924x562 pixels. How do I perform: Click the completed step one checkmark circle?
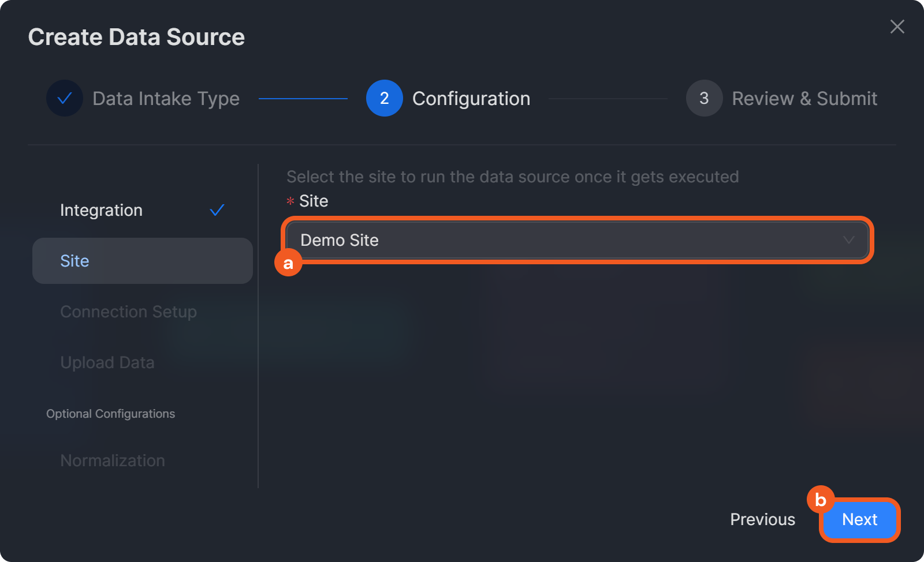pos(65,98)
